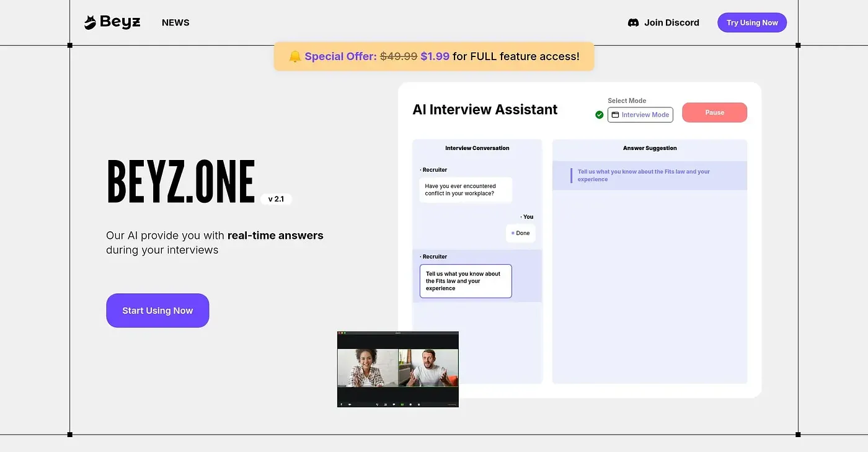868x452 pixels.
Task: Click the Fits law answer suggestion entry
Action: pos(649,175)
